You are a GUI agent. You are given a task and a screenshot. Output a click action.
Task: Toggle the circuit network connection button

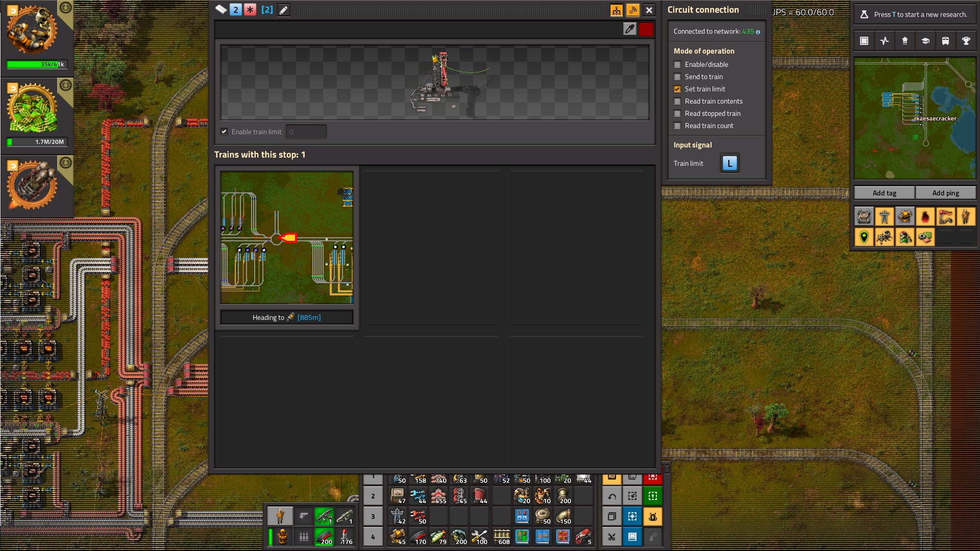(x=617, y=10)
